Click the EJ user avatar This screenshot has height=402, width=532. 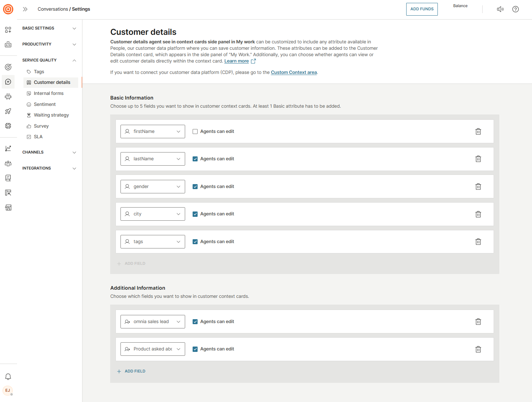(x=8, y=391)
